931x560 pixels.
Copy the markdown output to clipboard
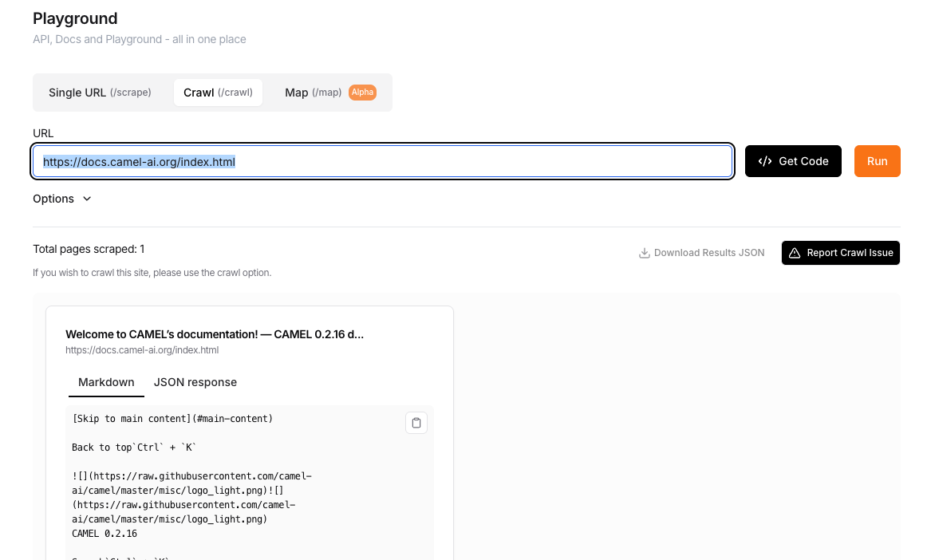(x=416, y=423)
